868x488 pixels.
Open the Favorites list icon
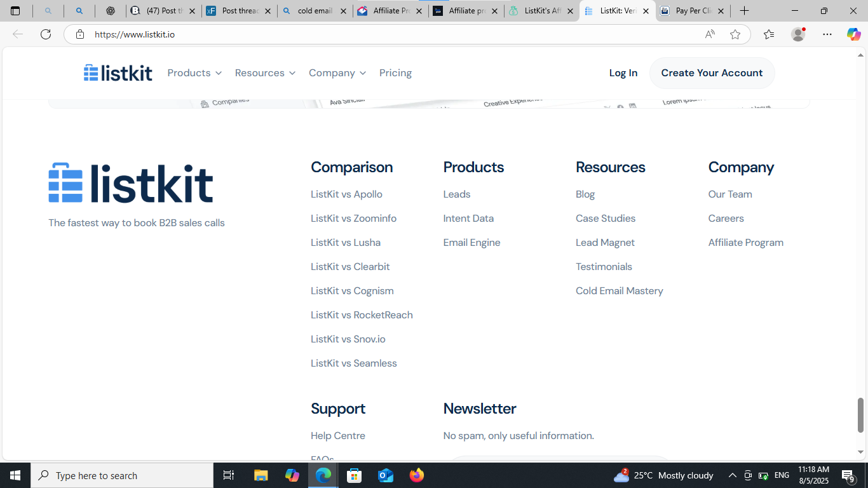[x=769, y=34]
